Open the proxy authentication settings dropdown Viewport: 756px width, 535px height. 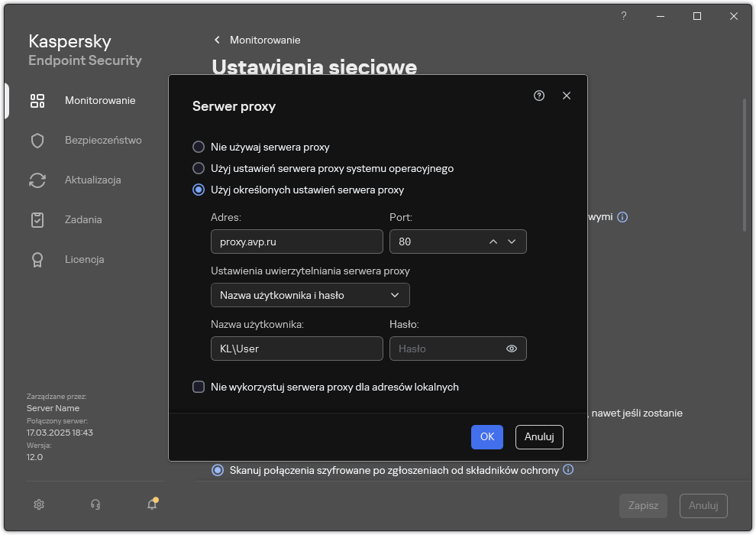click(x=310, y=295)
